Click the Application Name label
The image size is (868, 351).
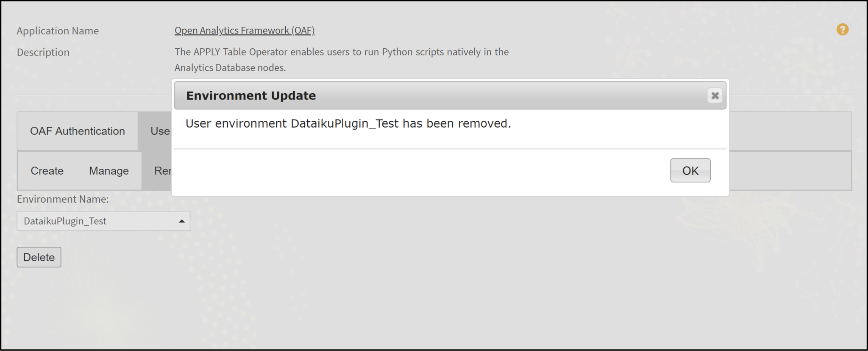coord(58,31)
